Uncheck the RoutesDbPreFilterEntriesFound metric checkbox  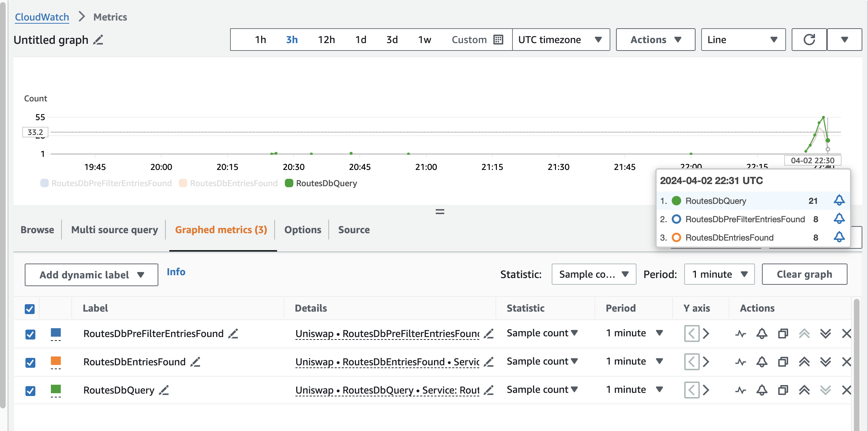pyautogui.click(x=30, y=334)
